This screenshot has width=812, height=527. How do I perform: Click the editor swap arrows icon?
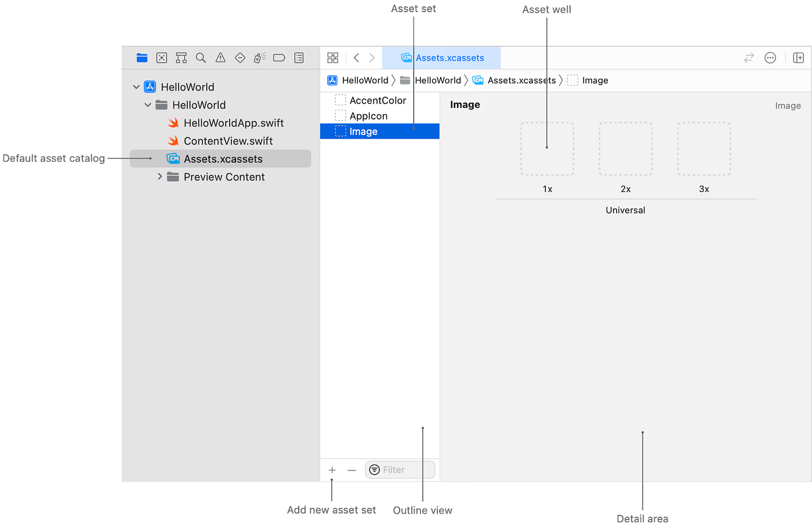[749, 58]
